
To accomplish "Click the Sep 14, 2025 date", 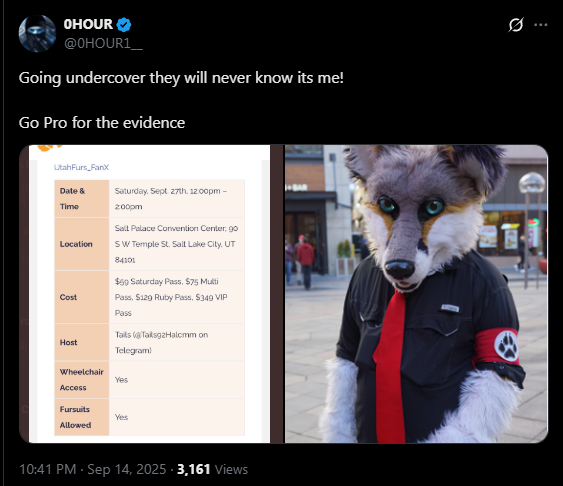I will (x=126, y=469).
